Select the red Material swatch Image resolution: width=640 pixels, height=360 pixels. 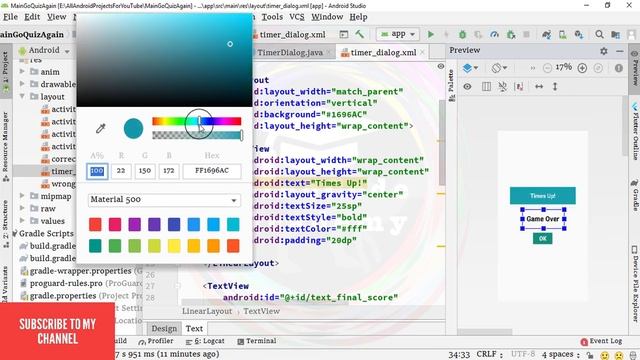95,224
